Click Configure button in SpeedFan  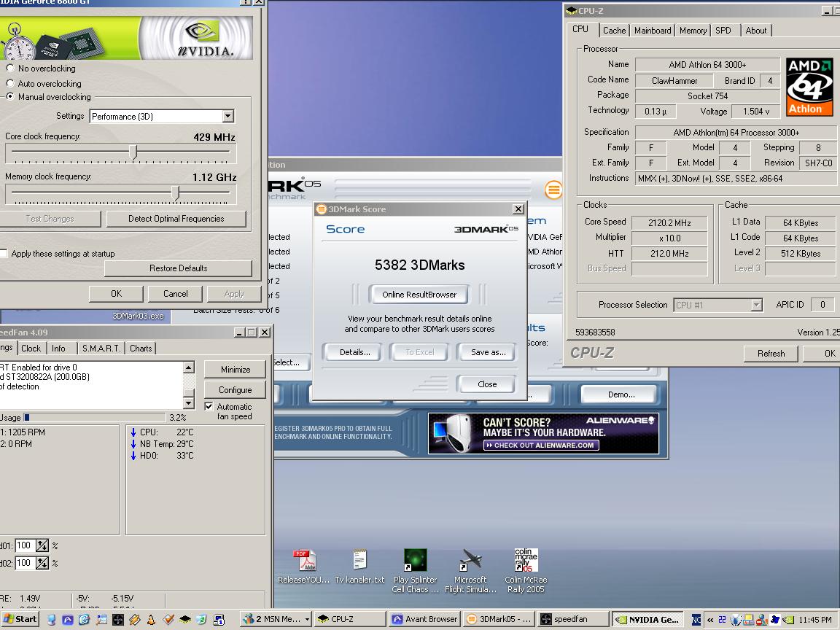[236, 390]
